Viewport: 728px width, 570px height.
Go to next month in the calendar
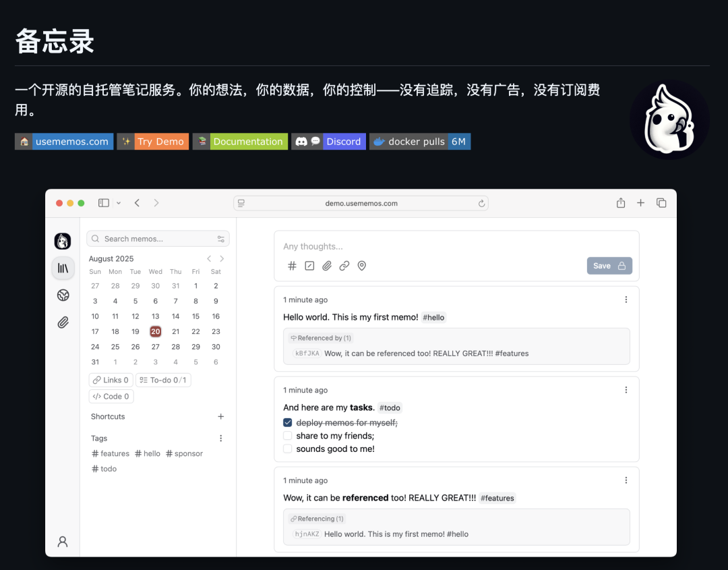tap(222, 258)
